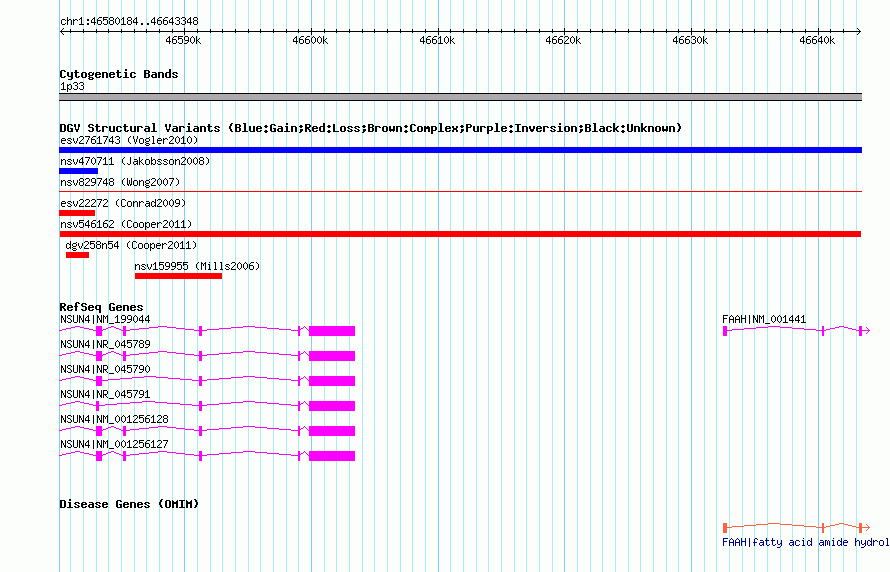Click the Cytogenetic Bands track title
The height and width of the screenshot is (572, 890).
[119, 74]
